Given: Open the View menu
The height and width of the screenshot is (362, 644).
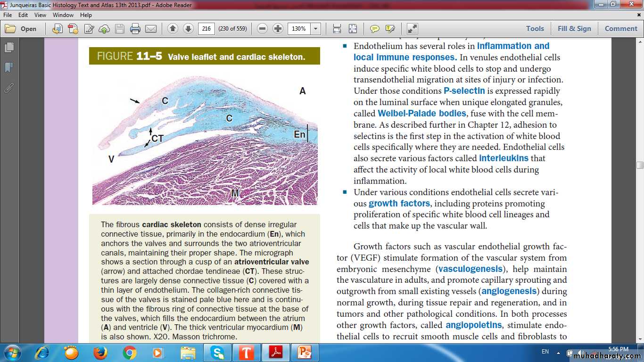Looking at the screenshot, I should click(40, 15).
